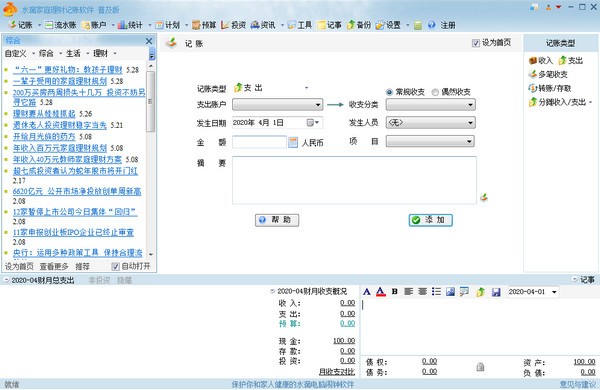This screenshot has height=390, width=600.
Task: Open the 理财 tab in news panel
Action: (x=100, y=54)
